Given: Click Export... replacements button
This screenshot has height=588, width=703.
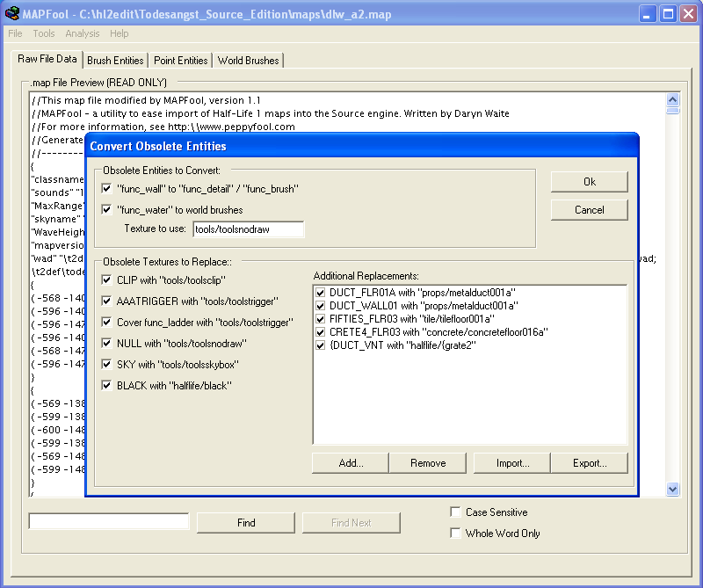Looking at the screenshot, I should point(589,463).
